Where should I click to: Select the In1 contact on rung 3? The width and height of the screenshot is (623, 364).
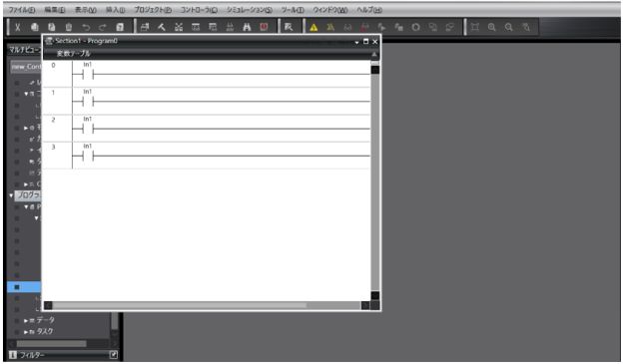coord(88,156)
